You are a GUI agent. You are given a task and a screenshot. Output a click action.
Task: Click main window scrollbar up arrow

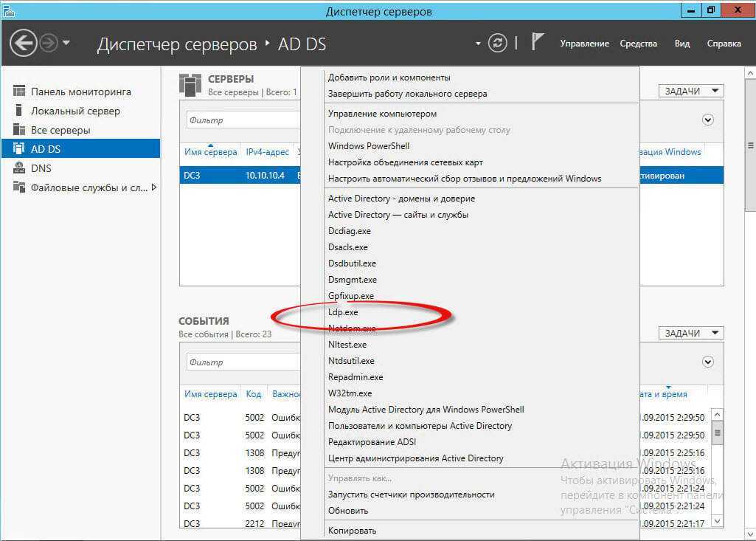[x=750, y=73]
